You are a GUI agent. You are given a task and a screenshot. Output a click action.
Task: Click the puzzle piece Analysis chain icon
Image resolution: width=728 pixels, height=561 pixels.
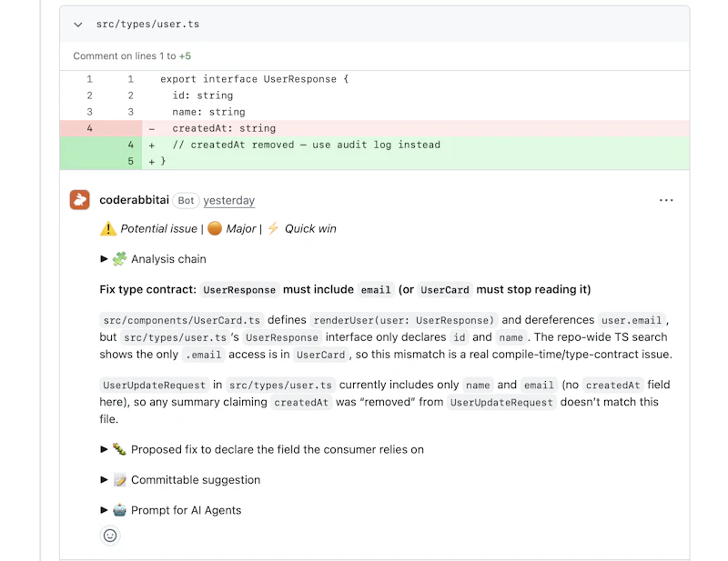pos(119,258)
